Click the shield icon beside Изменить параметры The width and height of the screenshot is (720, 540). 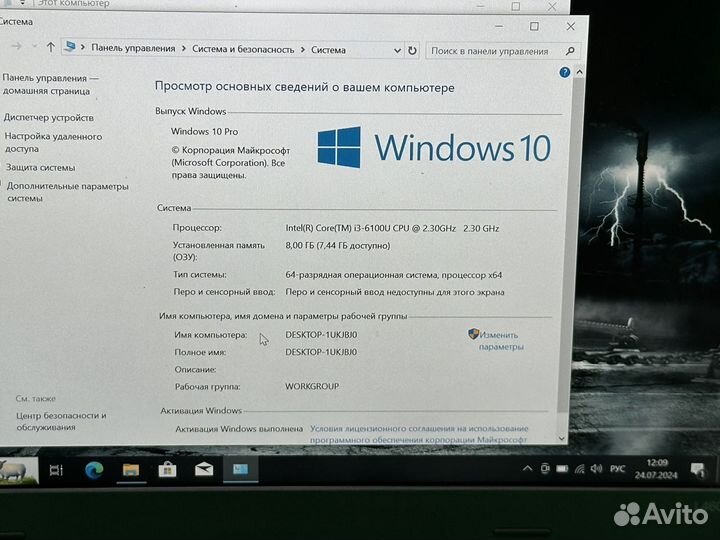(473, 334)
